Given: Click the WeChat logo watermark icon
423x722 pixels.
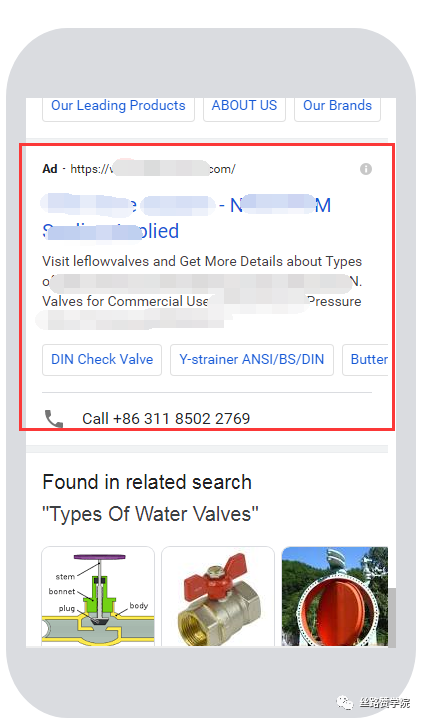Looking at the screenshot, I should point(345,703).
